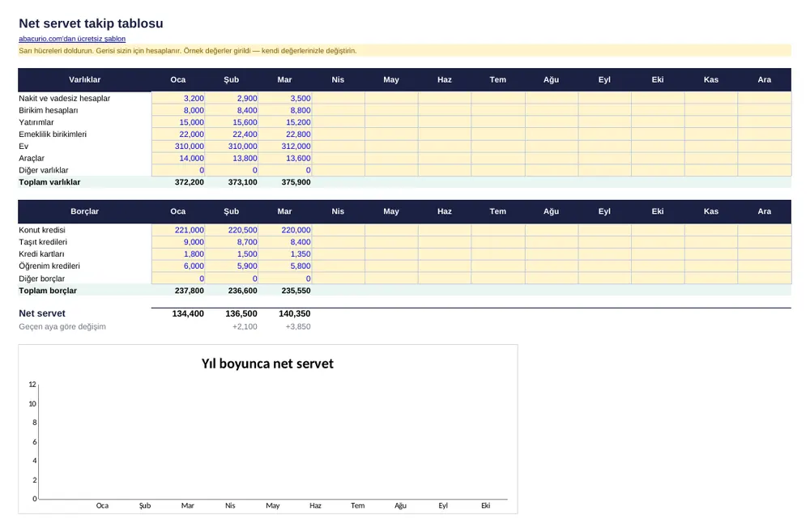
Task: Open the abacurio.com ücretsiz şablon link
Action: point(72,39)
